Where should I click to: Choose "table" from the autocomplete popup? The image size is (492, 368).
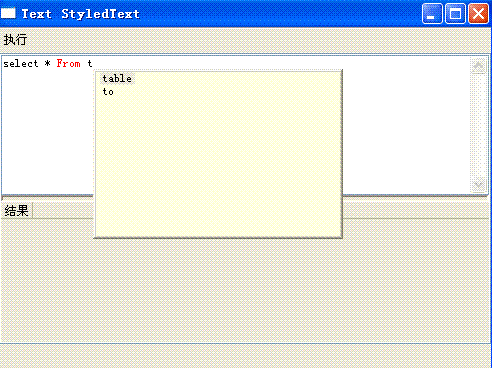click(x=117, y=79)
